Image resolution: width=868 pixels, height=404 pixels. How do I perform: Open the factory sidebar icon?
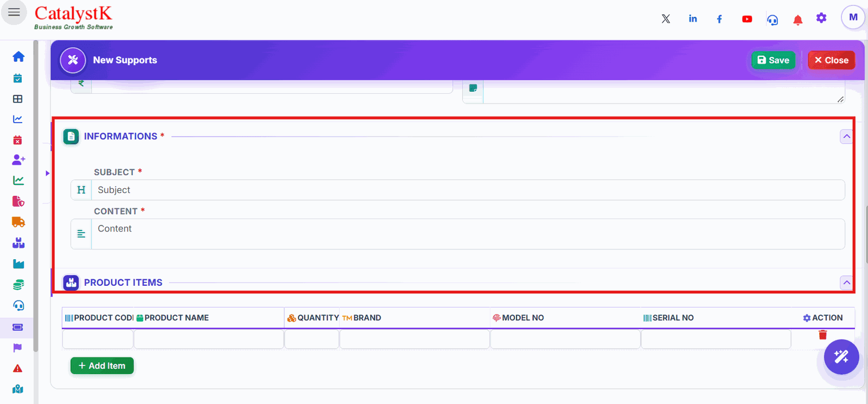click(18, 264)
